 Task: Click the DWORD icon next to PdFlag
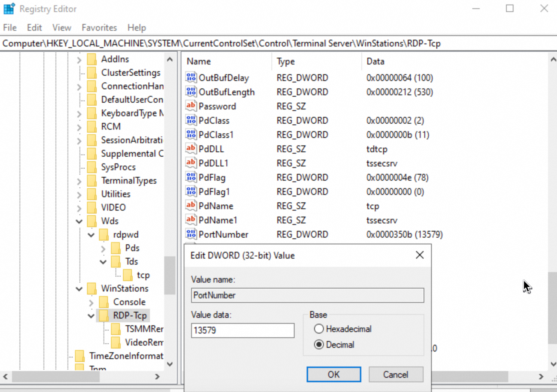tap(191, 177)
